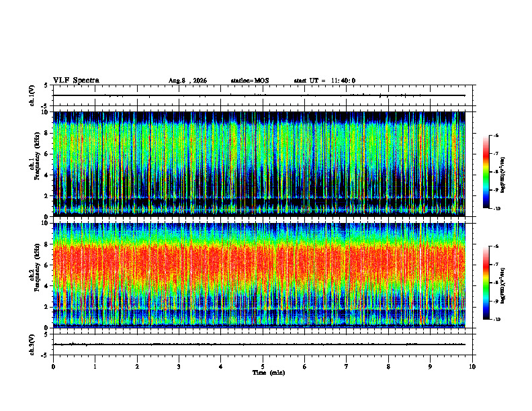Click the ch.1 color bar "log(PSD)" label
This screenshot has width=532, height=411.
502,175
